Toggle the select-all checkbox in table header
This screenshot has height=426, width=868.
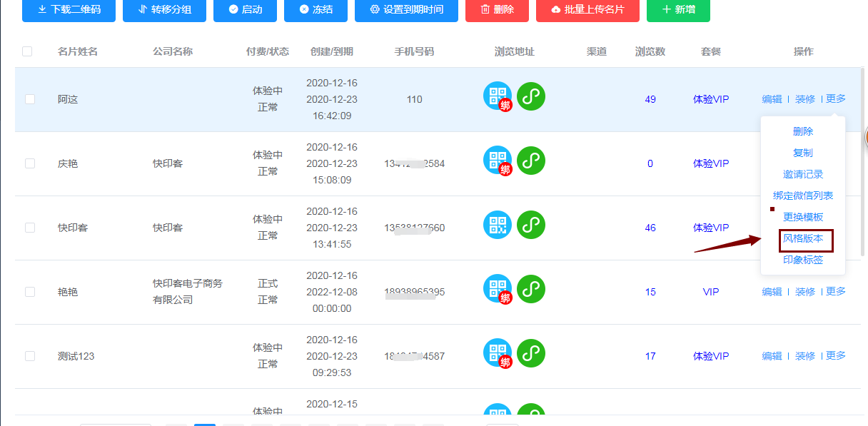(x=27, y=51)
